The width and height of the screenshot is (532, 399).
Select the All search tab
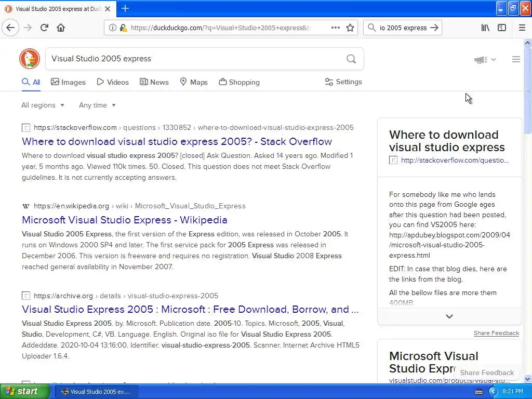click(x=31, y=82)
